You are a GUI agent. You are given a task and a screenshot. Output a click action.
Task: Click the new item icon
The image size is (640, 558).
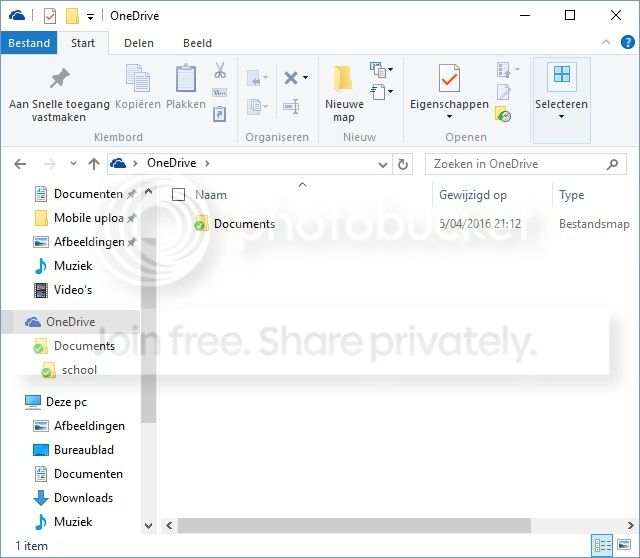[378, 70]
